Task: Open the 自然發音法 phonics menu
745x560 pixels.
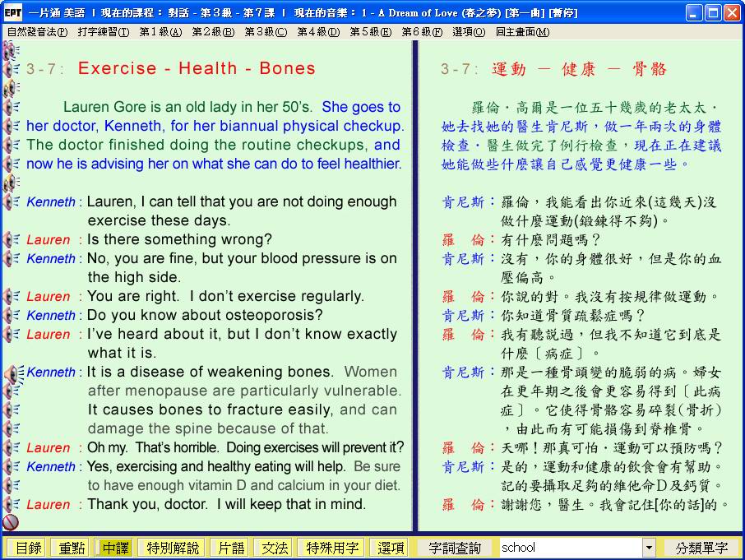Action: click(37, 32)
